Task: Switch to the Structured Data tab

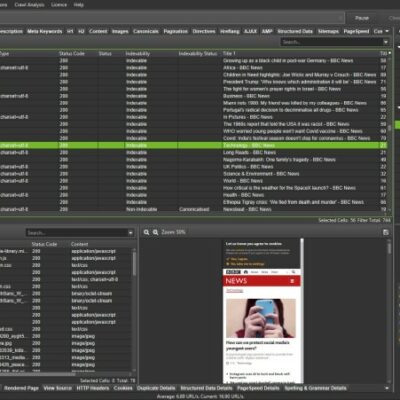Action: pos(295,31)
